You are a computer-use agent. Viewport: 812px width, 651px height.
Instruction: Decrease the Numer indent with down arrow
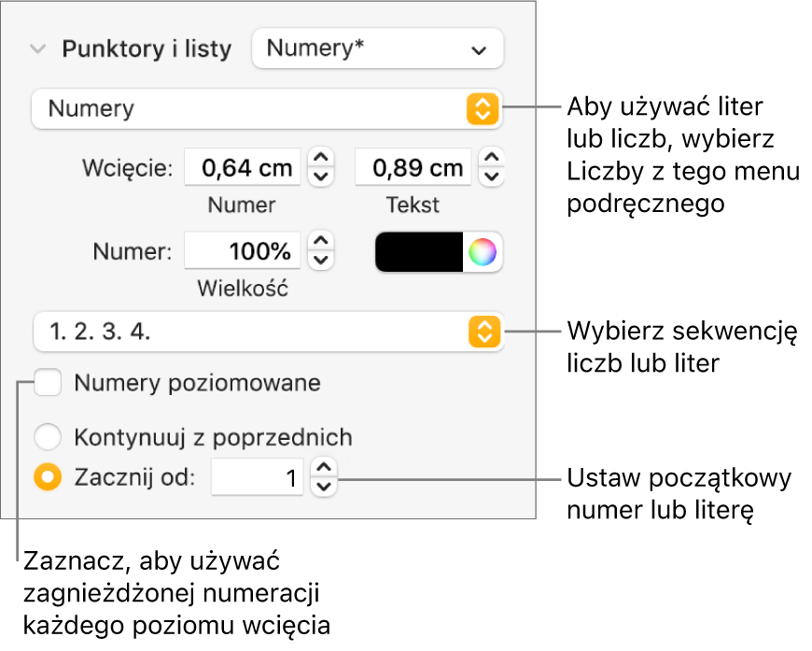(x=321, y=177)
